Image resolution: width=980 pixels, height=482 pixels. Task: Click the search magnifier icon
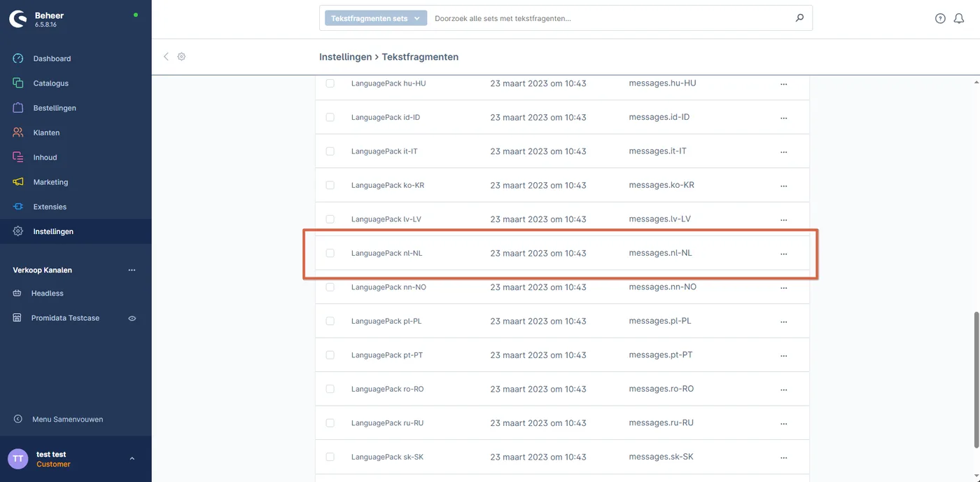point(799,18)
